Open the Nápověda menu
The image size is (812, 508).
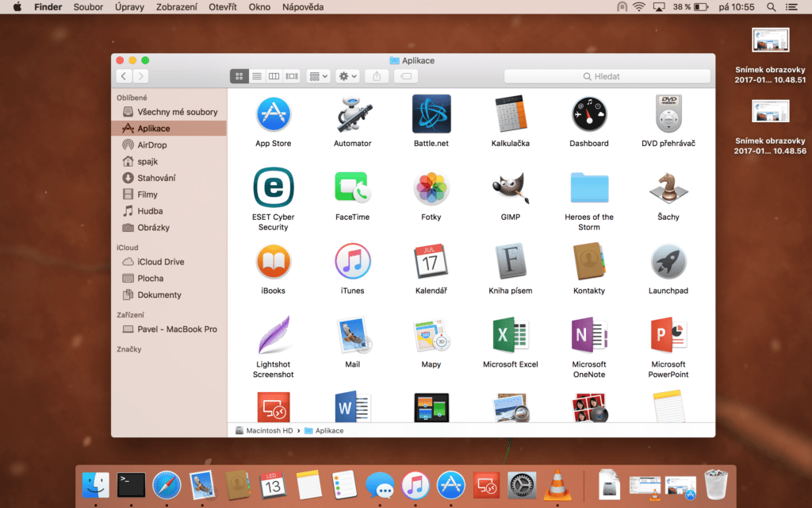click(303, 6)
